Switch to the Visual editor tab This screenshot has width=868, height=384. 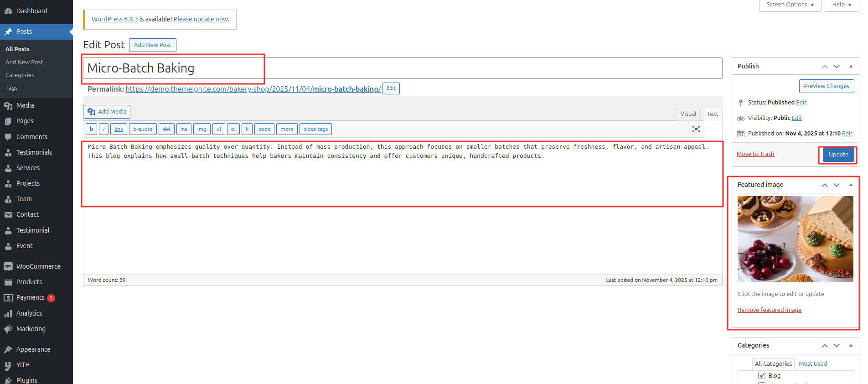click(x=688, y=114)
